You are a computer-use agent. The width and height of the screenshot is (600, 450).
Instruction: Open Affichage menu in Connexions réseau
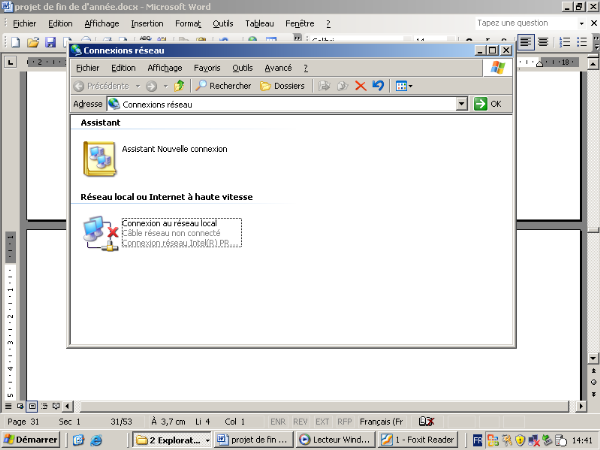tap(165, 68)
